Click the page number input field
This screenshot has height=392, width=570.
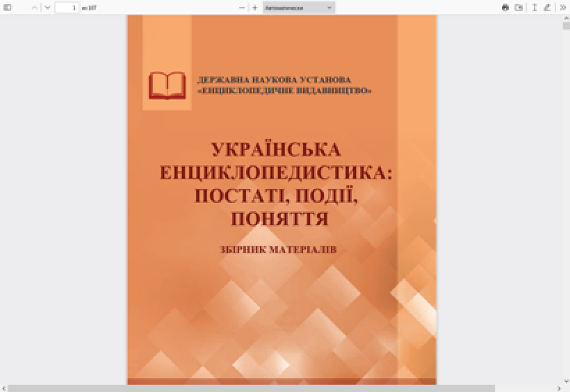click(x=67, y=8)
